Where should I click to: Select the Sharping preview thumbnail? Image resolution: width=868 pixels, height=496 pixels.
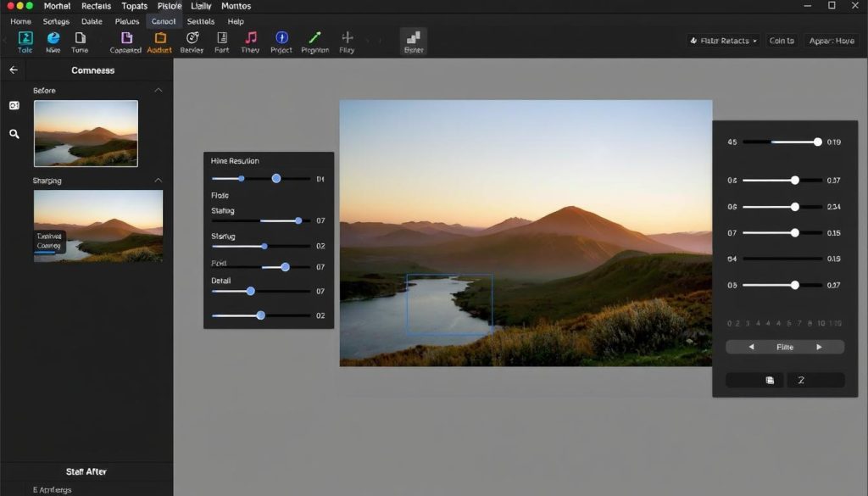click(97, 225)
